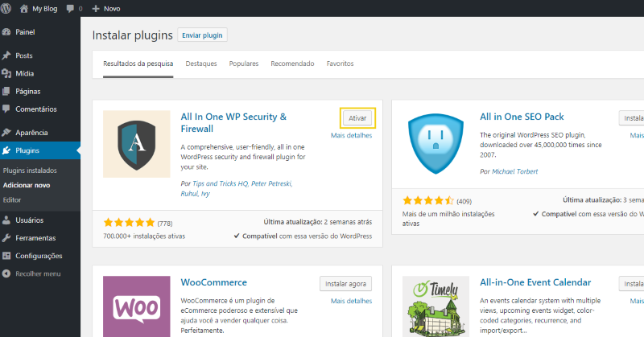This screenshot has width=644, height=337.
Task: Select Adicionar novo submenu item
Action: tap(27, 185)
